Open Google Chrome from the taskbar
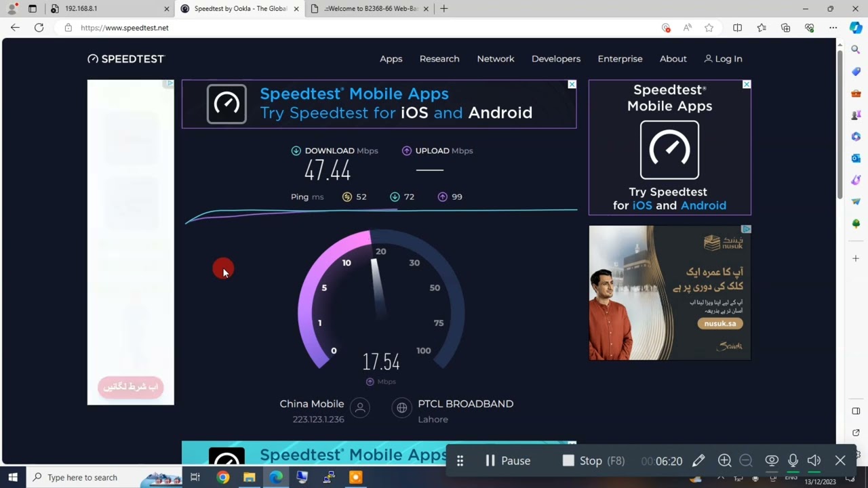Viewport: 868px width, 488px height. click(x=223, y=477)
